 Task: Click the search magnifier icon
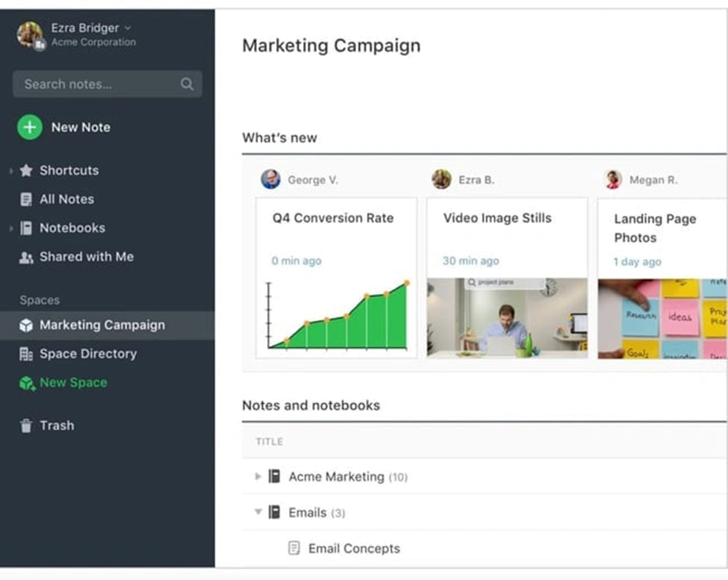187,84
